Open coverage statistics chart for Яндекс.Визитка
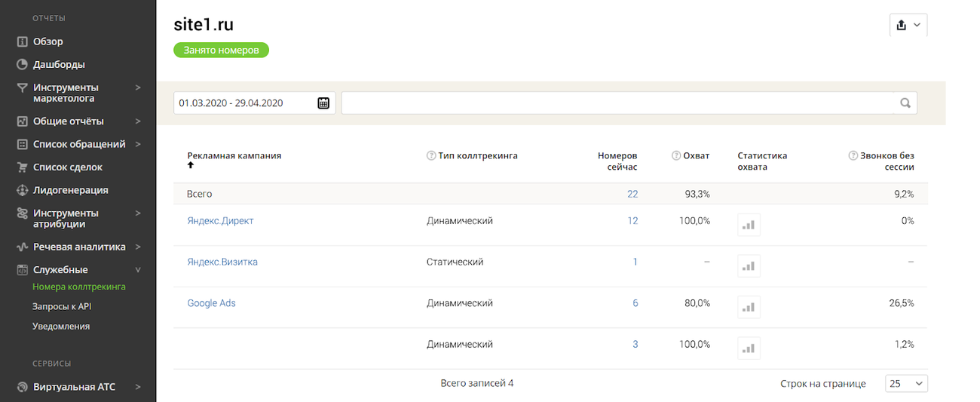Image resolution: width=980 pixels, height=402 pixels. click(749, 265)
